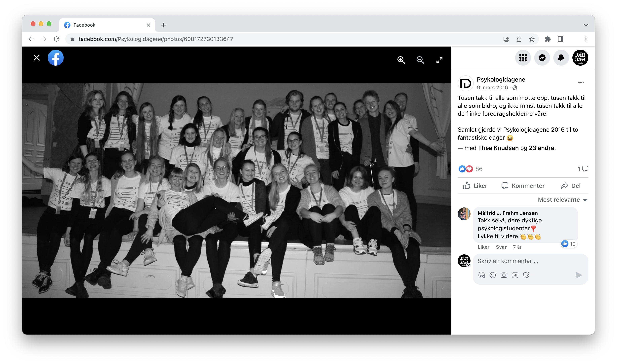
Task: Open the emoji picker in comment box
Action: pos(493,275)
